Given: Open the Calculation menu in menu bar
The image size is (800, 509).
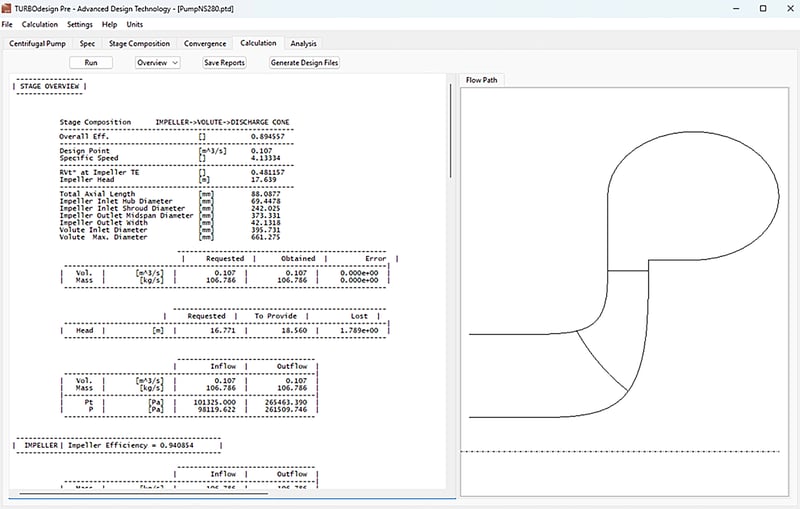Looking at the screenshot, I should (x=40, y=24).
